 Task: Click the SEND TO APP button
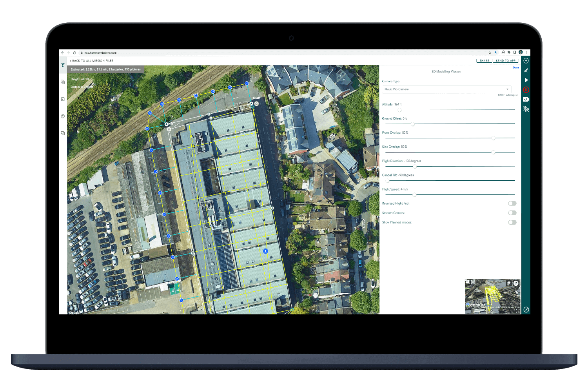coord(506,60)
